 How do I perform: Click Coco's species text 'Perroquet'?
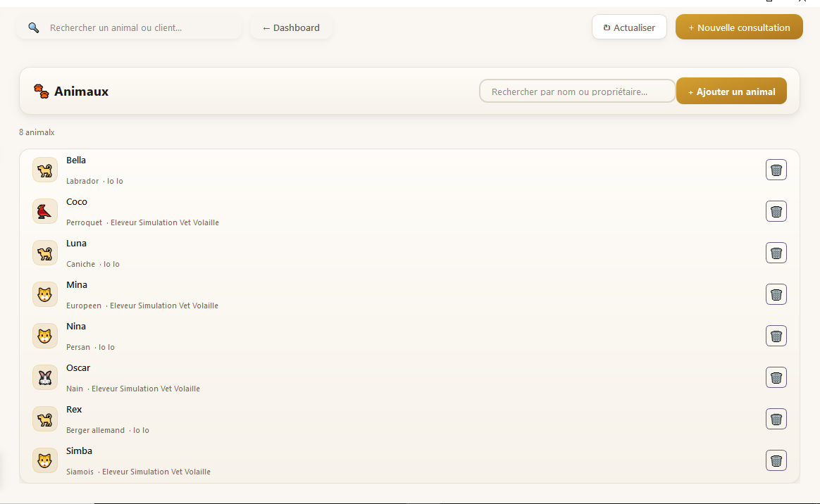[85, 222]
